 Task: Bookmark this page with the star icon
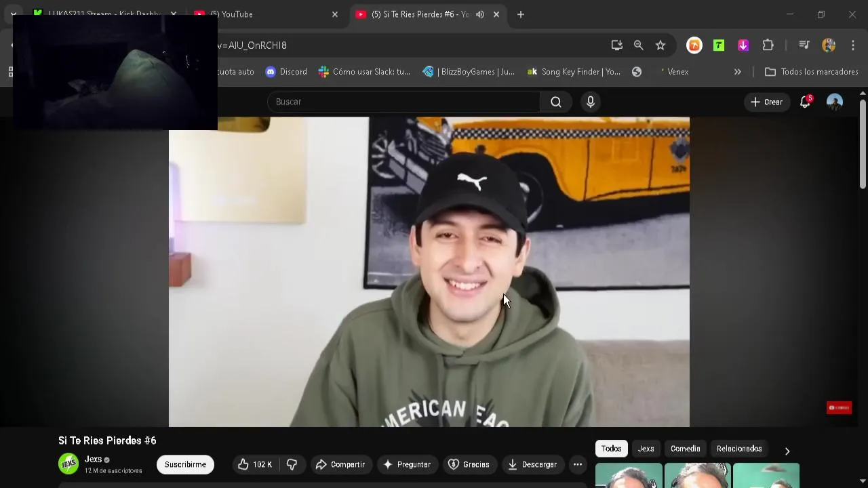(660, 45)
